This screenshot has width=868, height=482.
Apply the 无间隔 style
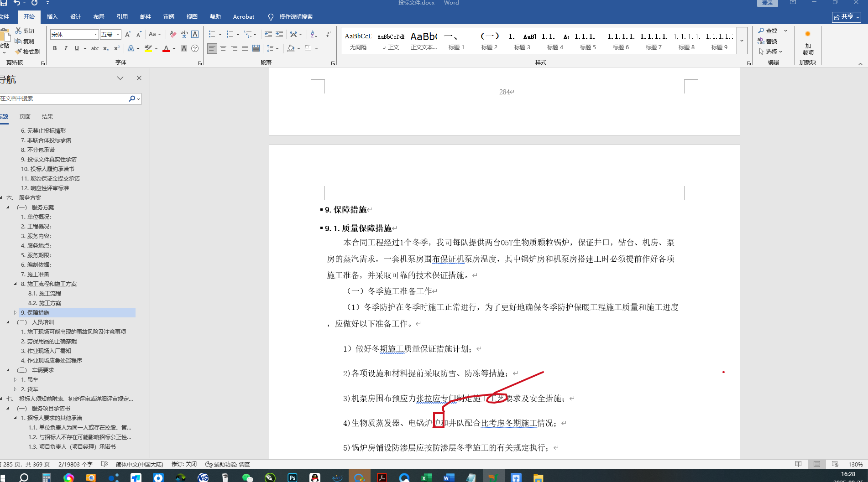tap(358, 41)
